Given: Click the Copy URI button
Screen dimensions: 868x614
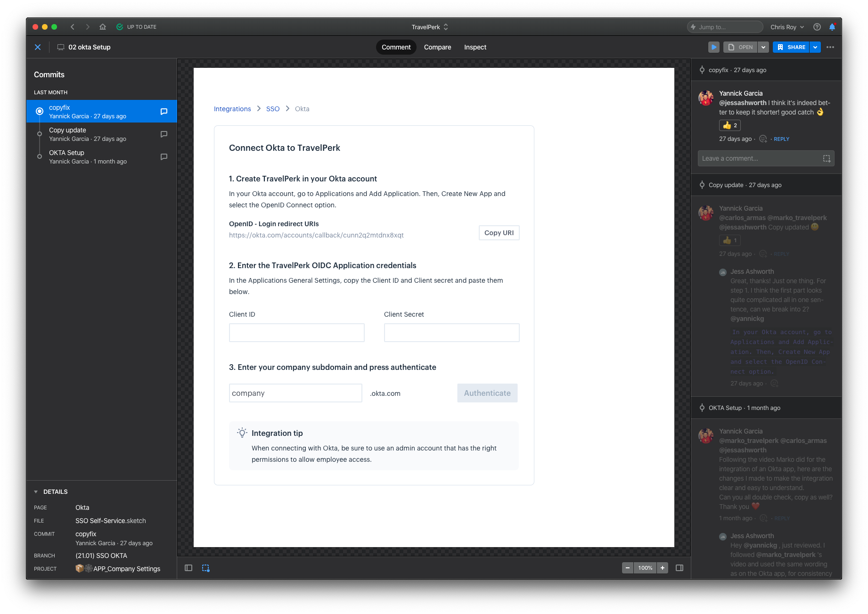Looking at the screenshot, I should click(499, 233).
